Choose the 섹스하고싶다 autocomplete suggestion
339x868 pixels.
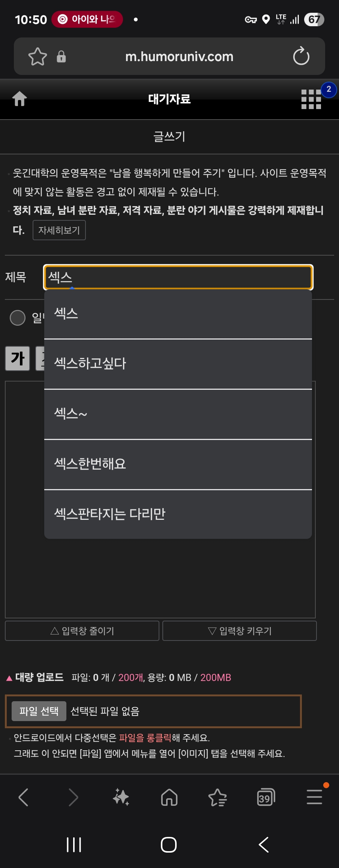click(x=178, y=364)
